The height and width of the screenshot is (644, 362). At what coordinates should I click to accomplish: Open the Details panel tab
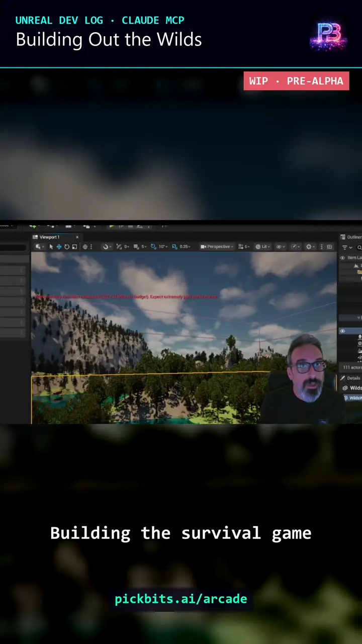(x=351, y=378)
